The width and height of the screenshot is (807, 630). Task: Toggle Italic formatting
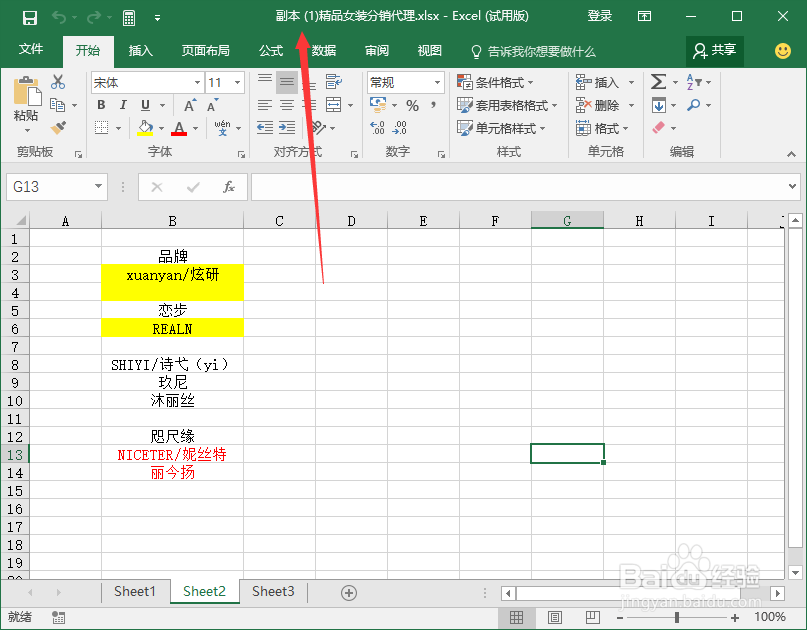pos(123,105)
